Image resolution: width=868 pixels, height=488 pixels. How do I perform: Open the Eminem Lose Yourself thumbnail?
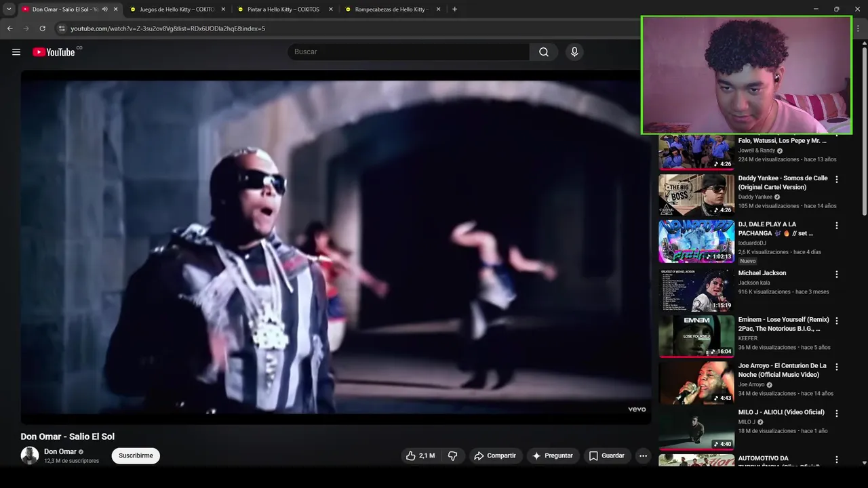696,336
